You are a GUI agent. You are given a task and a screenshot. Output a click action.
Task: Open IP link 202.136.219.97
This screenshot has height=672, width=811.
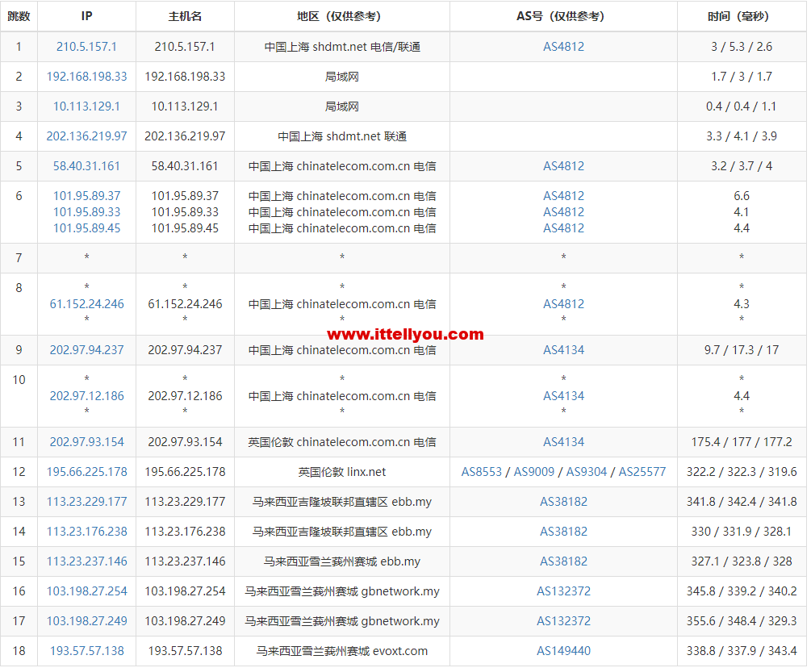(x=86, y=136)
